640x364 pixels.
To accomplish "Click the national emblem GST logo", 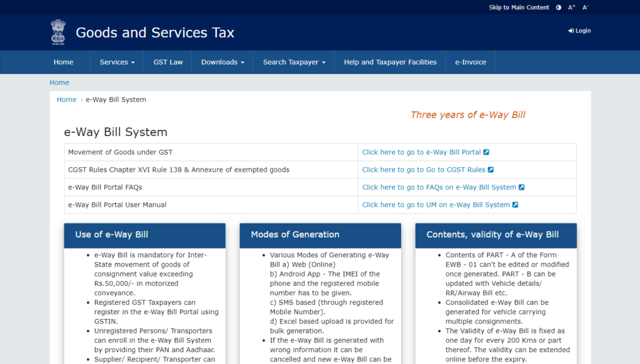I will (x=58, y=31).
